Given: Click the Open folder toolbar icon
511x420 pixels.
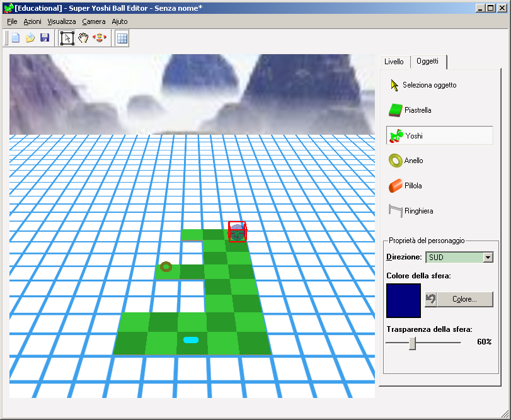Looking at the screenshot, I should (x=30, y=38).
